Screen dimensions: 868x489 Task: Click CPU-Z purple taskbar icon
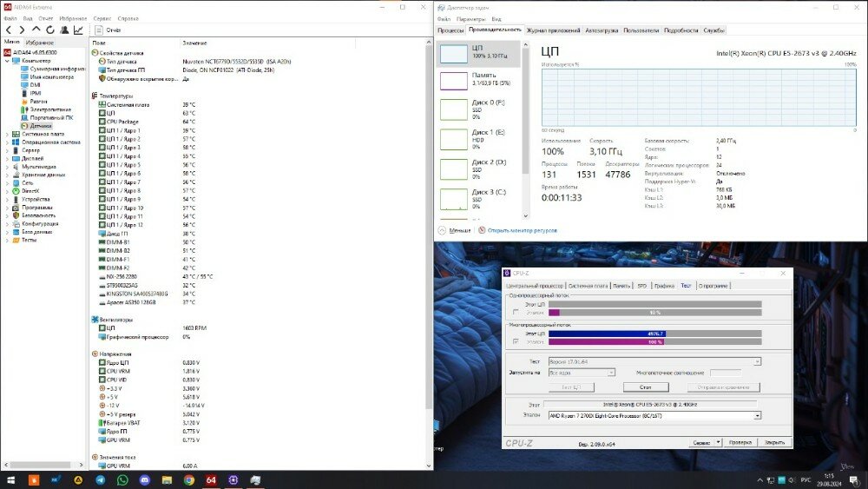(x=233, y=479)
